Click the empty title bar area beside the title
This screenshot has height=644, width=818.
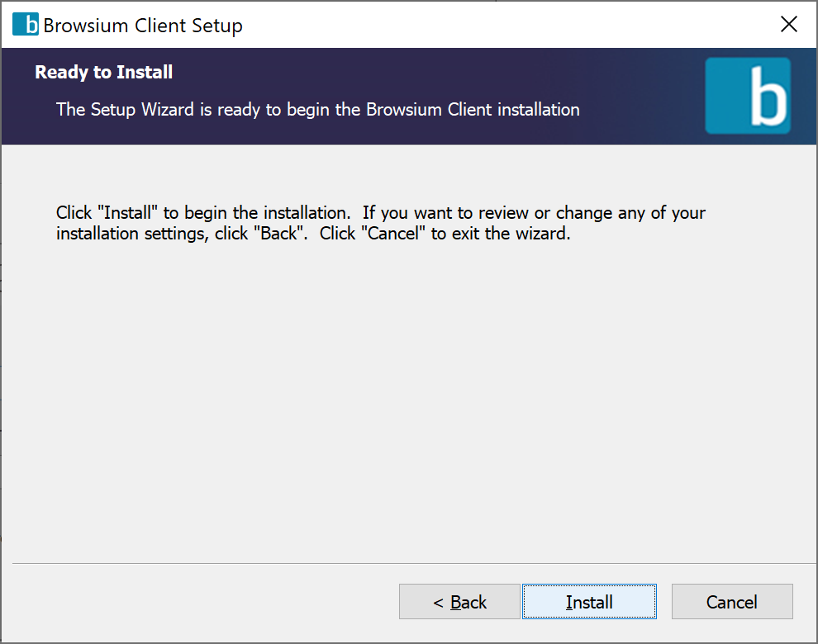[x=496, y=25]
